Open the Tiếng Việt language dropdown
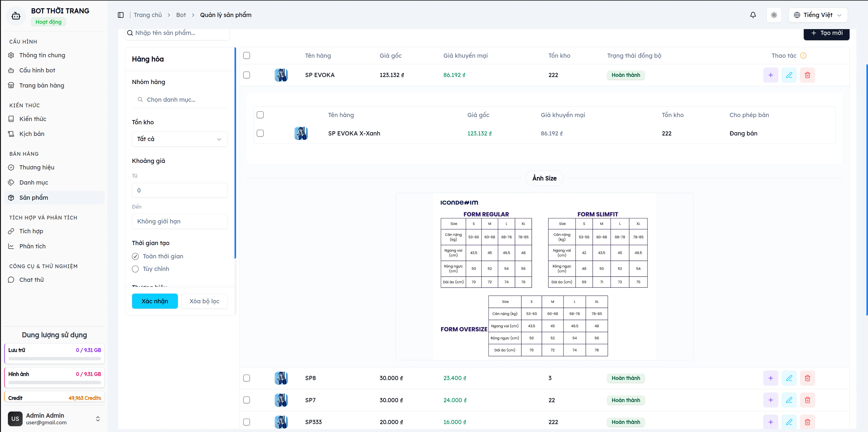 tap(818, 15)
